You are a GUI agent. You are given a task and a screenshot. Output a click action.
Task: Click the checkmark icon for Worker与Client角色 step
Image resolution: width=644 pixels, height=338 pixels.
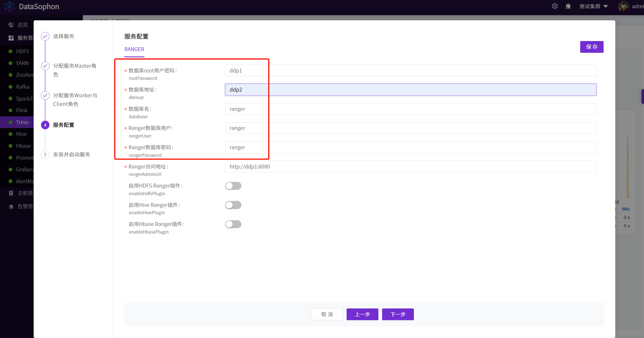[x=45, y=95]
